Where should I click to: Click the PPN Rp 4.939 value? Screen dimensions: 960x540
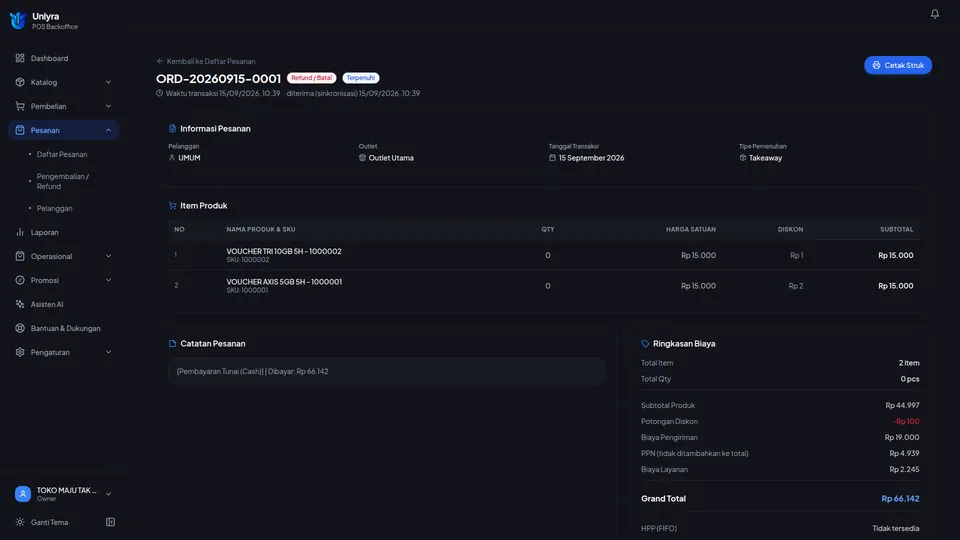click(904, 453)
